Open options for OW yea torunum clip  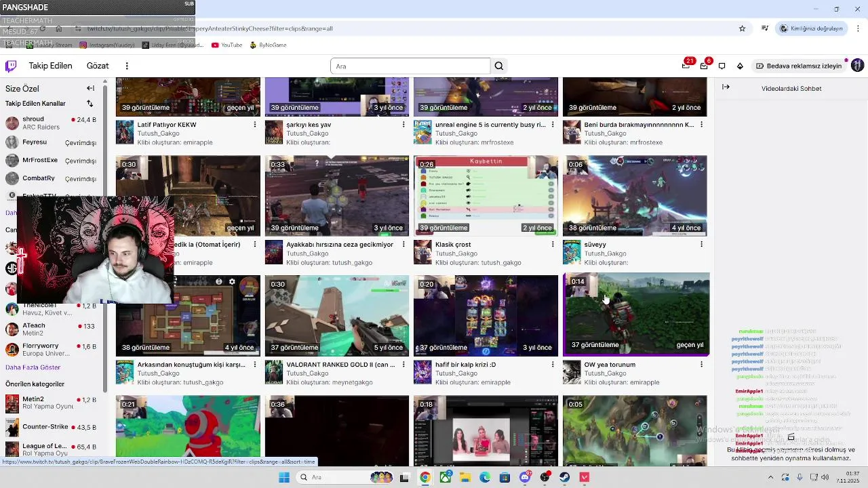coord(701,364)
